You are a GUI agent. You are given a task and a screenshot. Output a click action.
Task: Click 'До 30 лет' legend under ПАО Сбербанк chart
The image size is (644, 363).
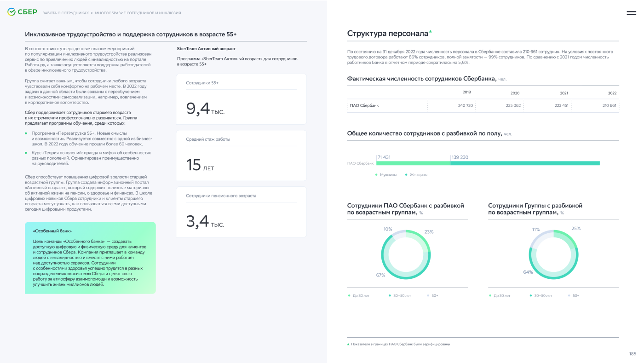point(359,295)
